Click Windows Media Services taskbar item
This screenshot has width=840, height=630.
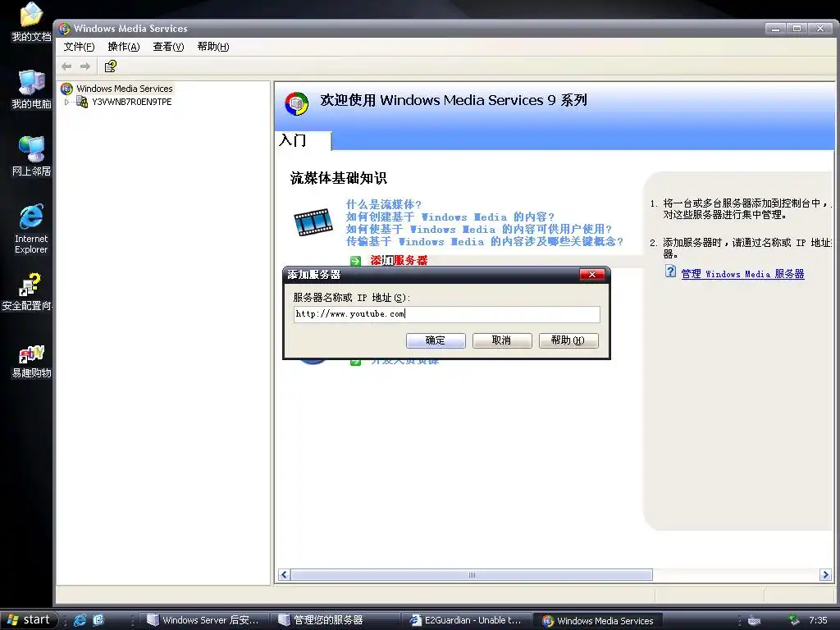pyautogui.click(x=600, y=620)
